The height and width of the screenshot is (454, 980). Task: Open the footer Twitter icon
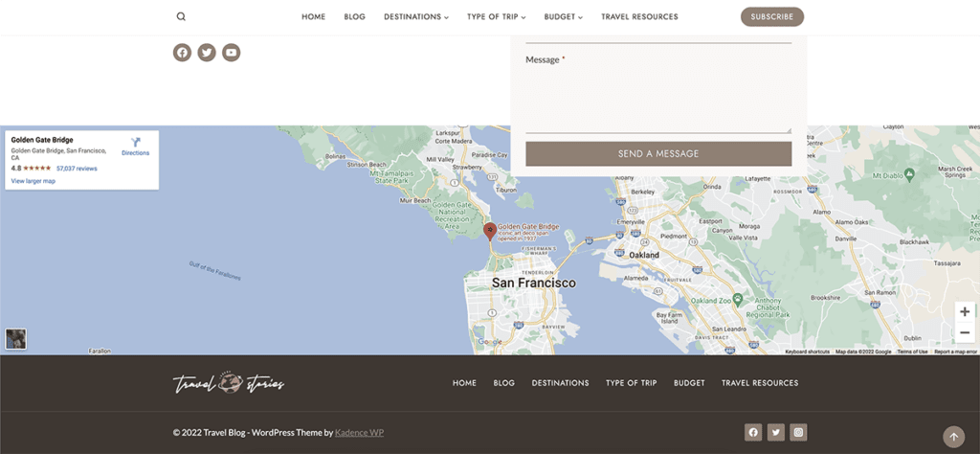776,432
